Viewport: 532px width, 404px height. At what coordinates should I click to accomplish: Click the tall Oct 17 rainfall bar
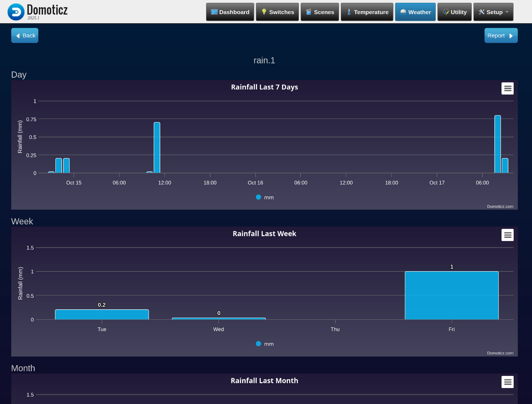coord(497,144)
